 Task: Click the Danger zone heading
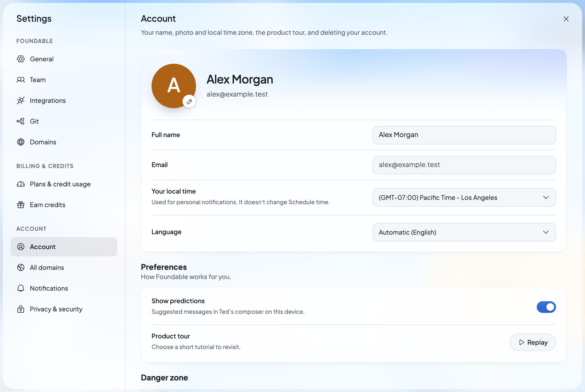click(x=165, y=378)
